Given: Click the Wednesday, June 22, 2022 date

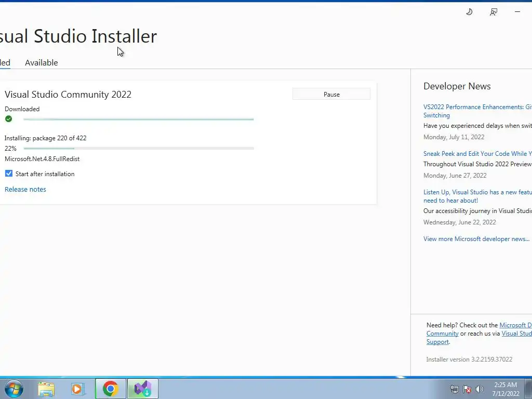Looking at the screenshot, I should [460, 222].
